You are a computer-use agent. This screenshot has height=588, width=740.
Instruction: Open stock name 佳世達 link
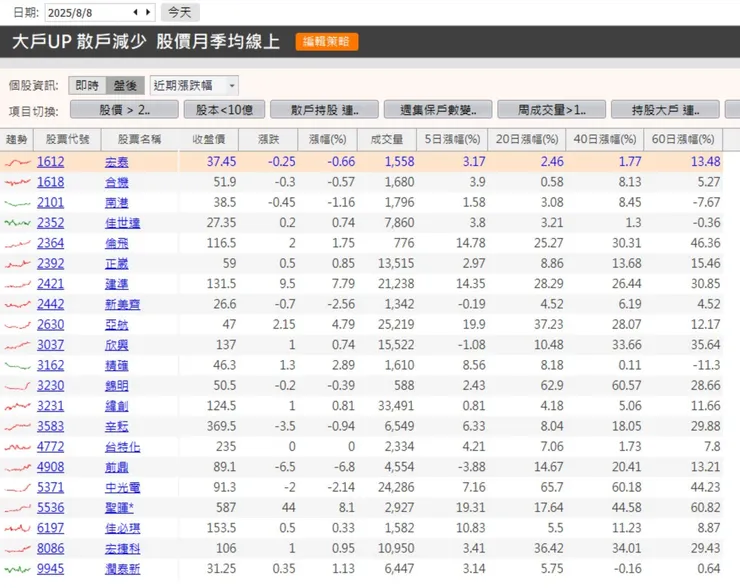(122, 223)
